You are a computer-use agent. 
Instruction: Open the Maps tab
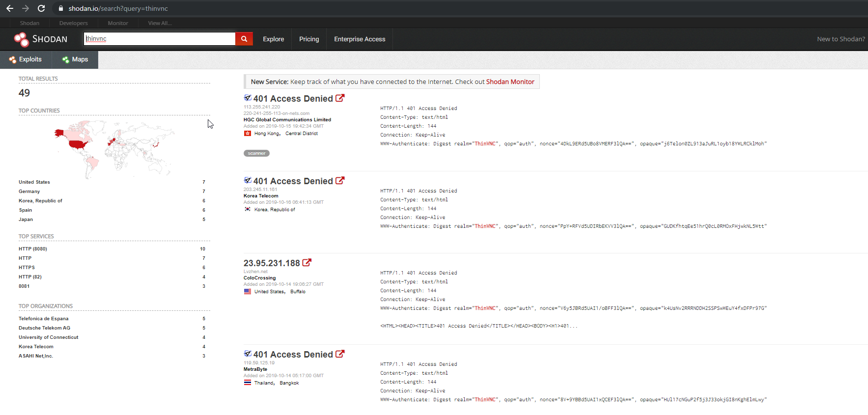(x=75, y=59)
